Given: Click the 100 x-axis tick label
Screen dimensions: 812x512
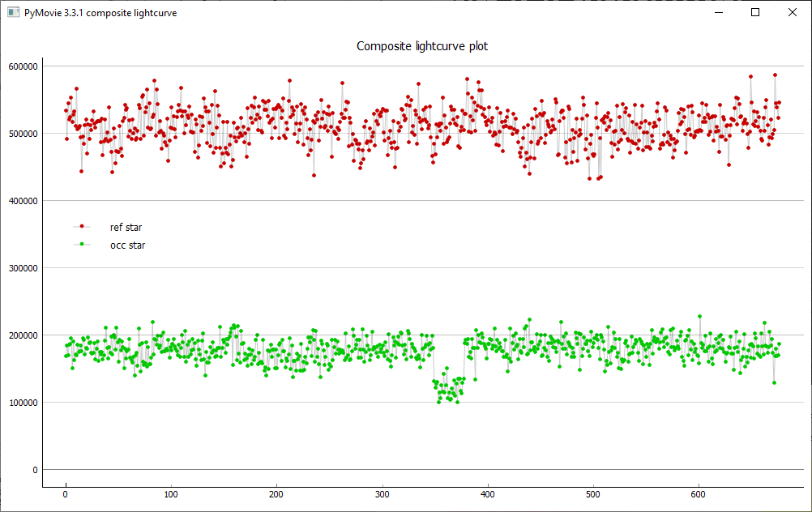Looking at the screenshot, I should pyautogui.click(x=171, y=493).
